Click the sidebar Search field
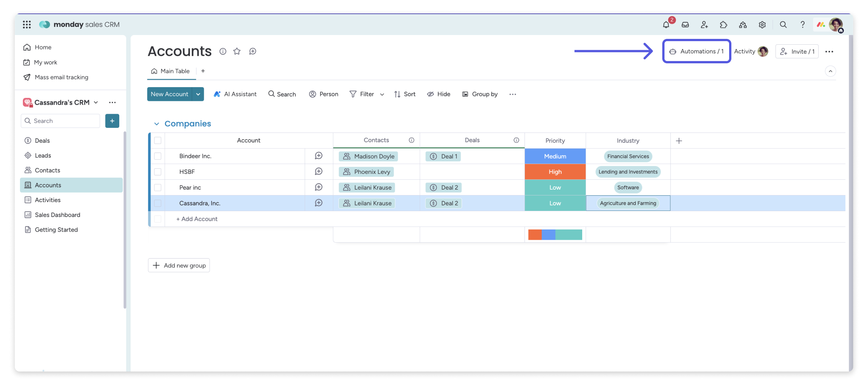 tap(60, 121)
